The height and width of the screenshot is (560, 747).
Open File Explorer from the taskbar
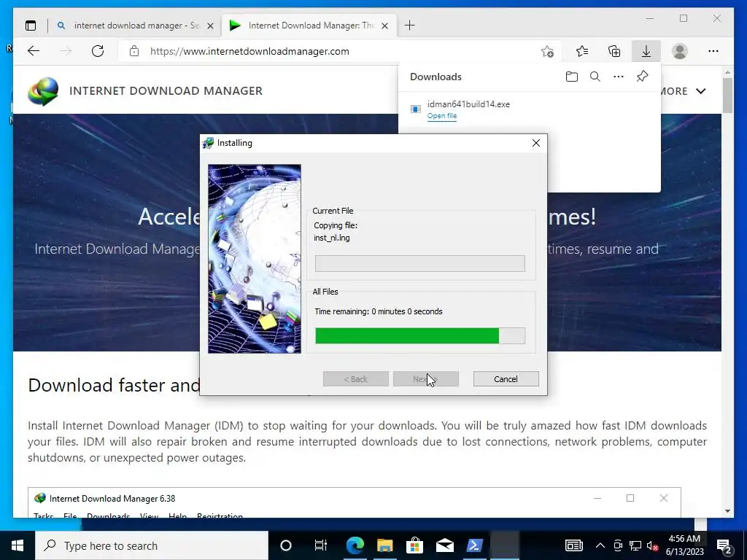tap(385, 545)
